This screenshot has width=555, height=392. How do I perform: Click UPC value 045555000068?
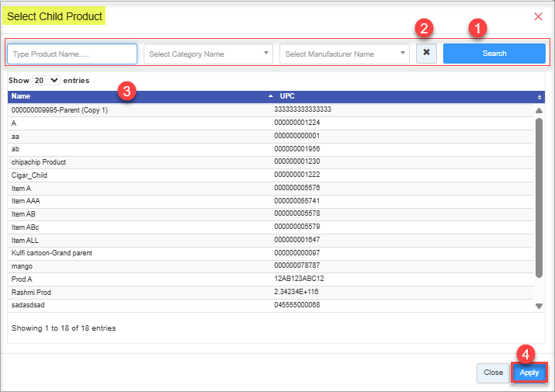(297, 305)
